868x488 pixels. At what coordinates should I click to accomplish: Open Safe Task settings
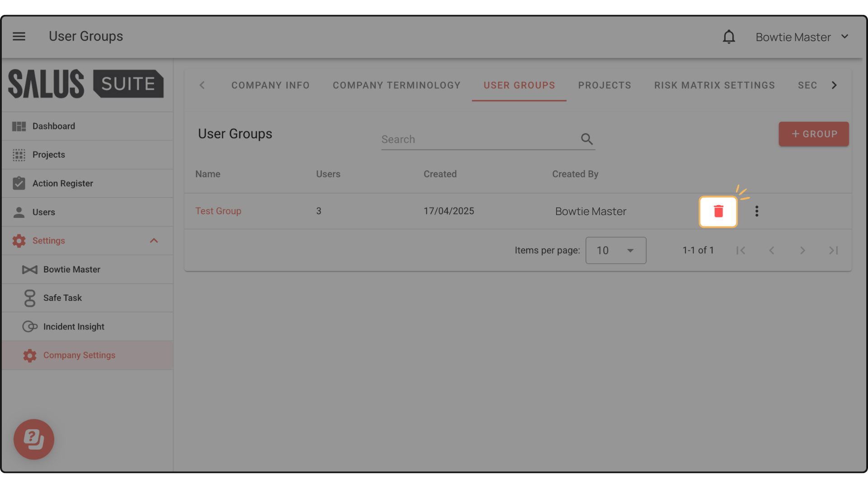[x=62, y=298]
